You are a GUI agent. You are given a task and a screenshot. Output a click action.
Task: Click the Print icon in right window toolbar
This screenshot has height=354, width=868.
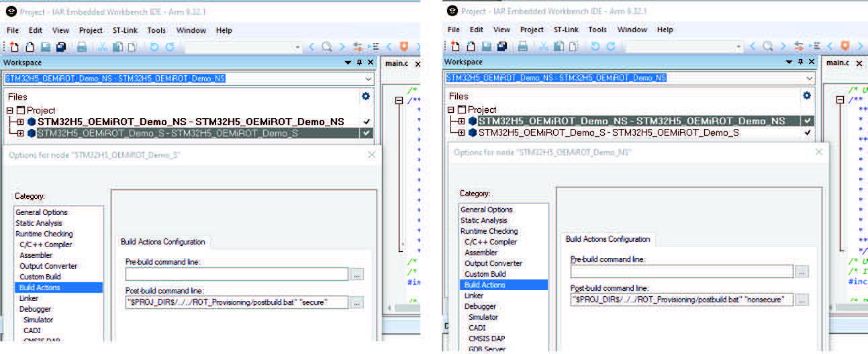(x=523, y=46)
